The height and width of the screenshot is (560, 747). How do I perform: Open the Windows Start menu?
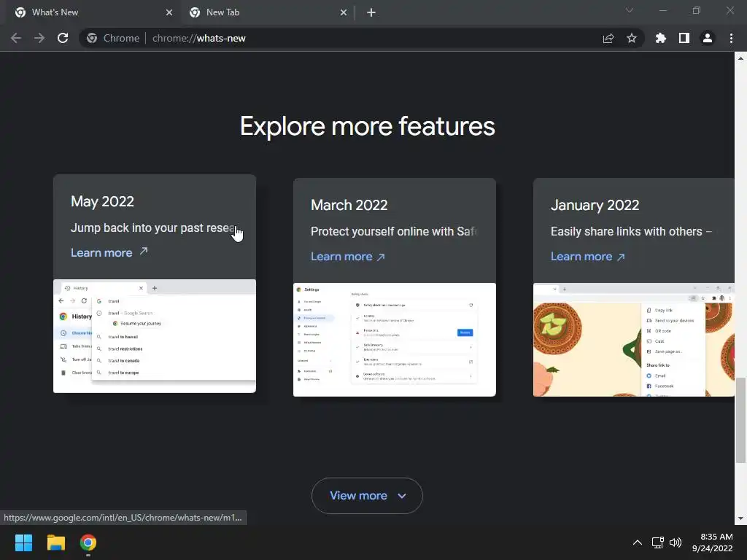pyautogui.click(x=23, y=542)
